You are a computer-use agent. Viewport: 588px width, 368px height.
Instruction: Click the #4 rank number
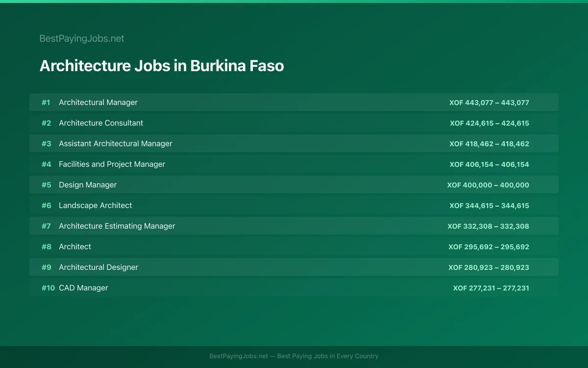tap(46, 164)
